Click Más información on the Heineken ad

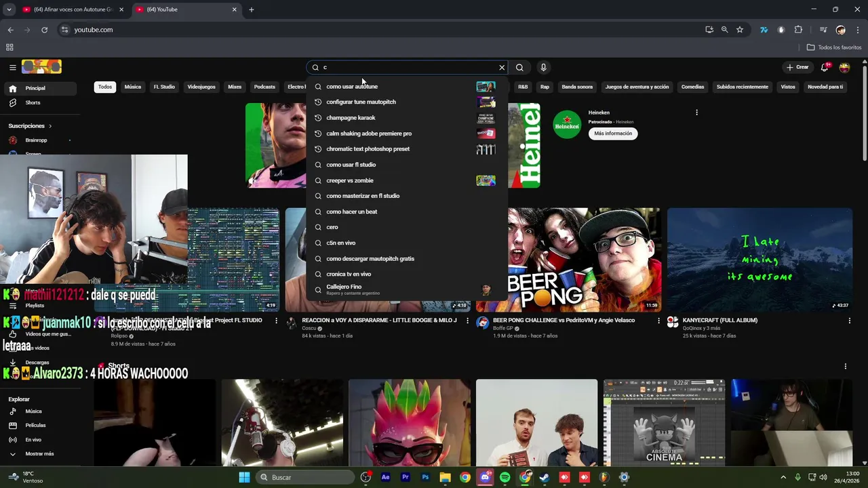(x=613, y=134)
